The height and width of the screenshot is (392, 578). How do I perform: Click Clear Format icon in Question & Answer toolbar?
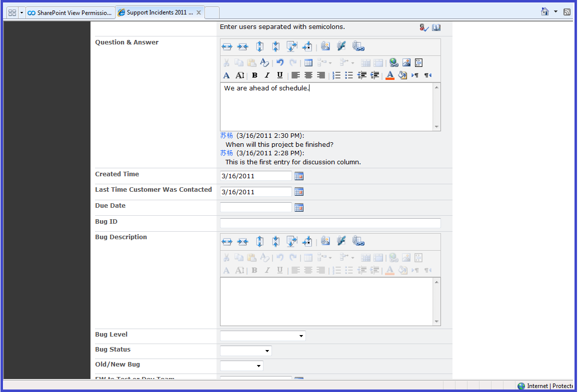pos(264,62)
